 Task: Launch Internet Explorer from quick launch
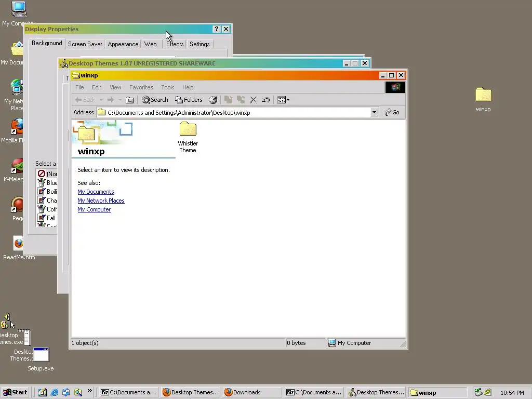[x=54, y=392]
